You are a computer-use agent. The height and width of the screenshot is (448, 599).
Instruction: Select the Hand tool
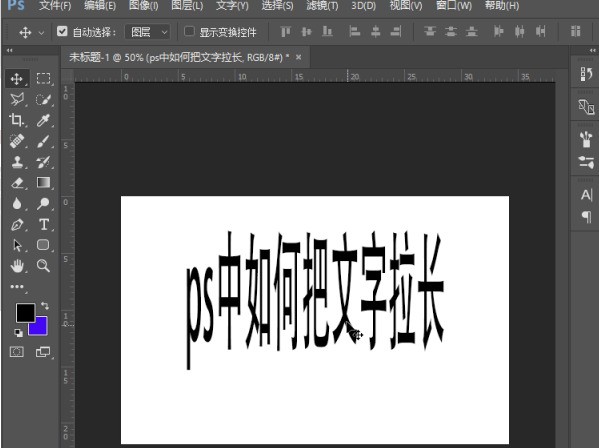(17, 265)
